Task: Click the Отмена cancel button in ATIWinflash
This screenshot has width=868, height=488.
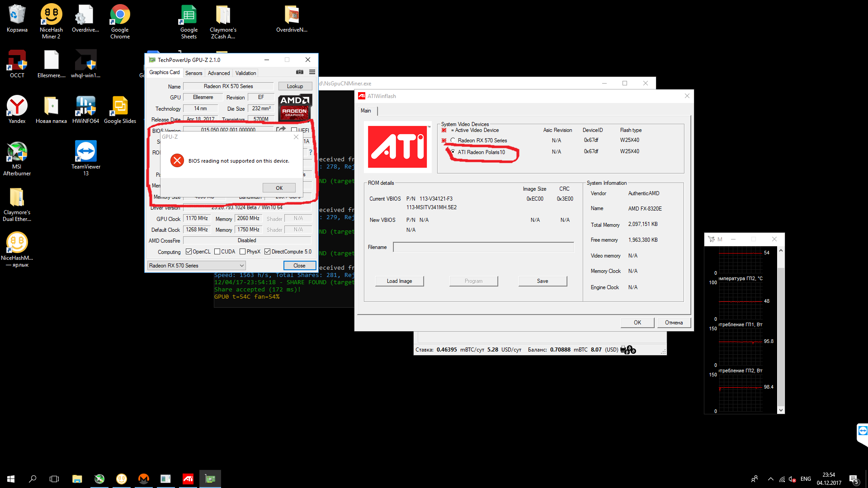Action: [x=674, y=323]
